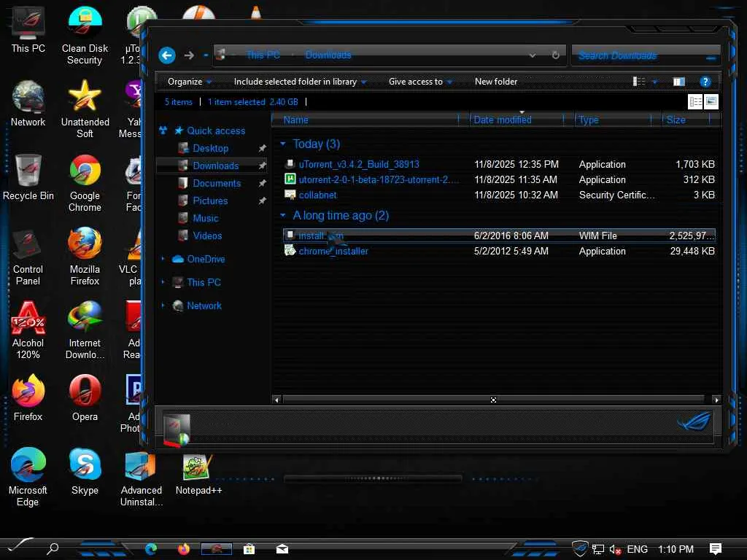Click the horizontal scrollbar left arrow

pyautogui.click(x=276, y=400)
